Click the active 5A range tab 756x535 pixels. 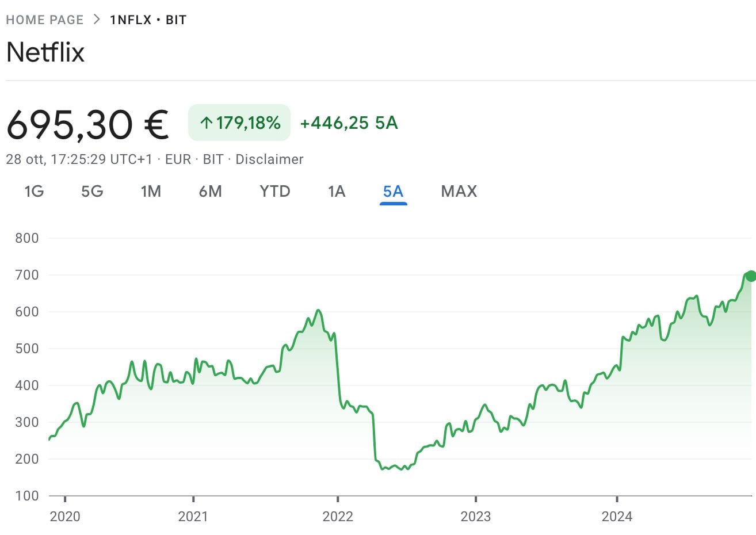pyautogui.click(x=393, y=191)
